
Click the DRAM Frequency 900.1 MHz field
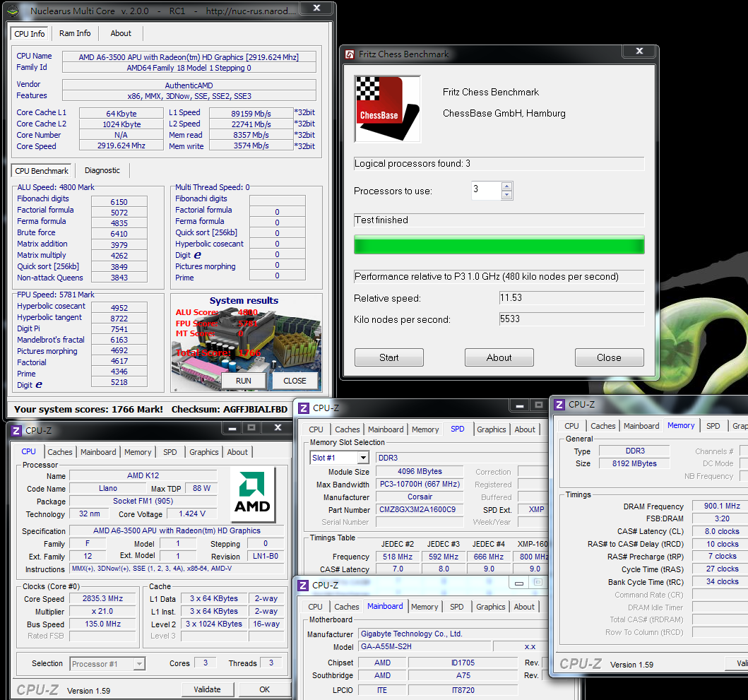[x=722, y=506]
